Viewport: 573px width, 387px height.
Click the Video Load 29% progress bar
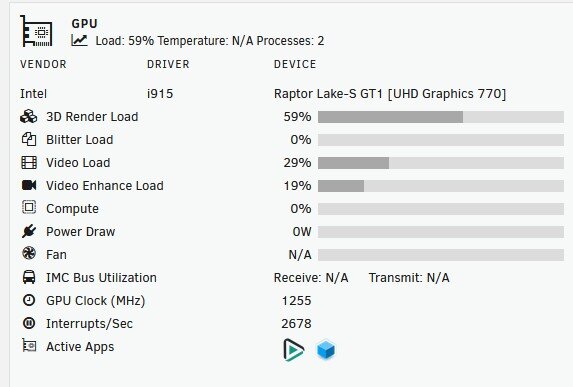441,163
